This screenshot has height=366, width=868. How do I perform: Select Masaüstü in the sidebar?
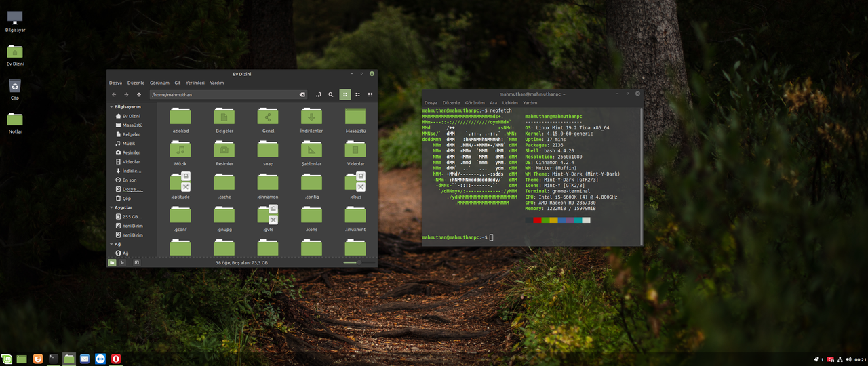(132, 125)
